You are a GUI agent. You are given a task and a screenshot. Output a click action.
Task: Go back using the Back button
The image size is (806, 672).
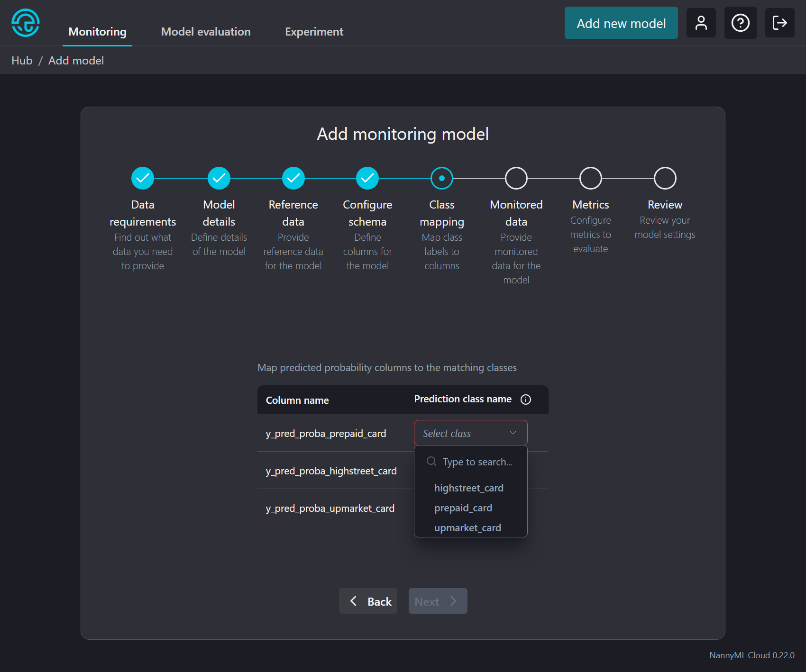[368, 601]
